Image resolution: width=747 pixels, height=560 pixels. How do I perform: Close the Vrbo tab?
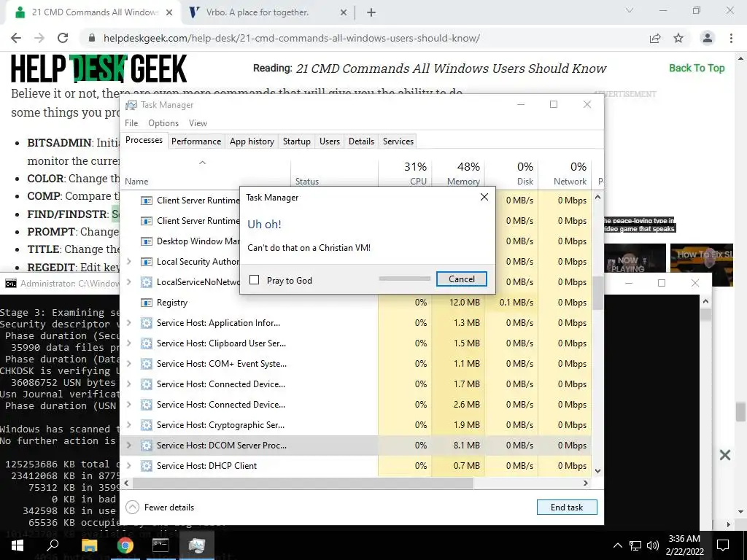click(344, 13)
